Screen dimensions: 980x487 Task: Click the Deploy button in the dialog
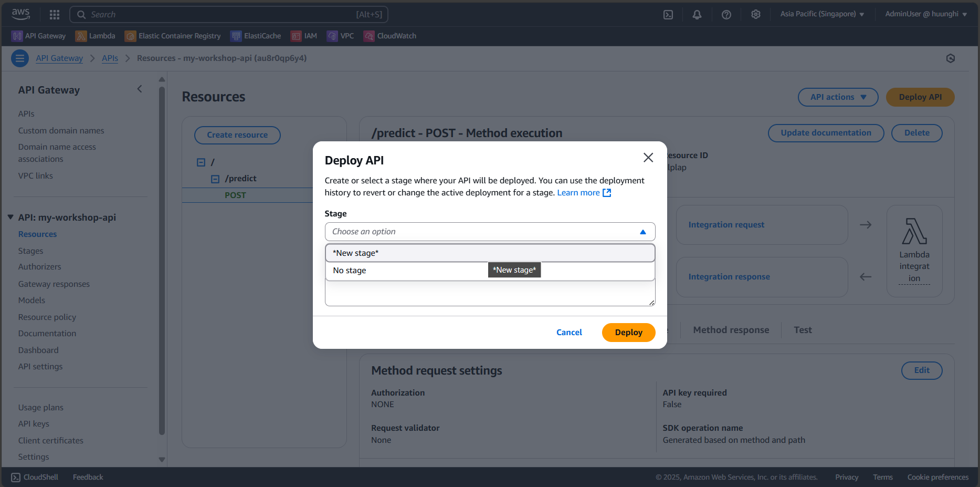pyautogui.click(x=628, y=333)
